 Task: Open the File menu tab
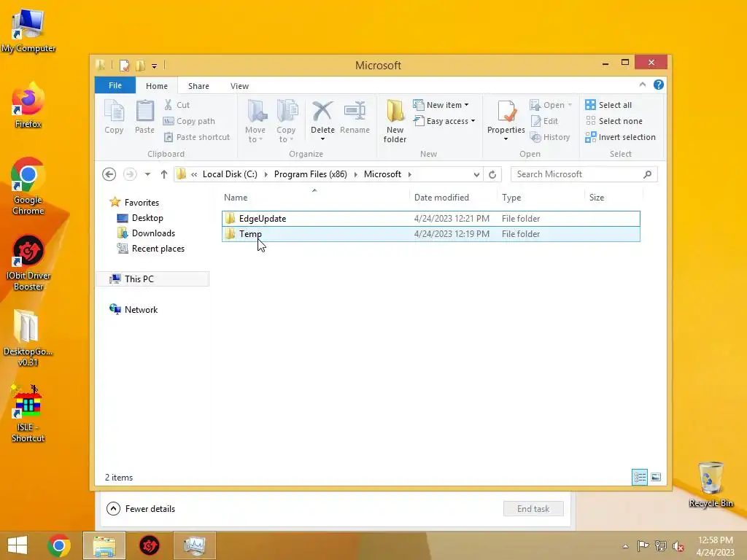click(115, 85)
